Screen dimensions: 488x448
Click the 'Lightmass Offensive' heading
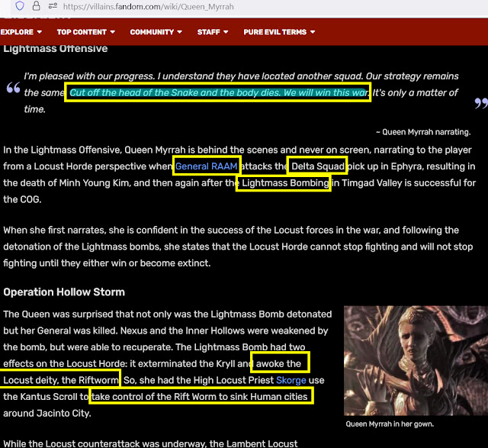(56, 49)
